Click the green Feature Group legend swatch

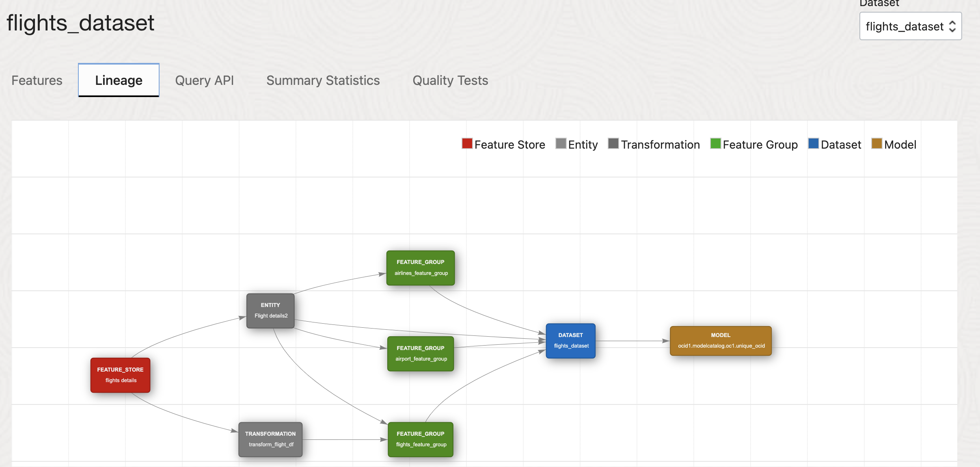click(715, 143)
